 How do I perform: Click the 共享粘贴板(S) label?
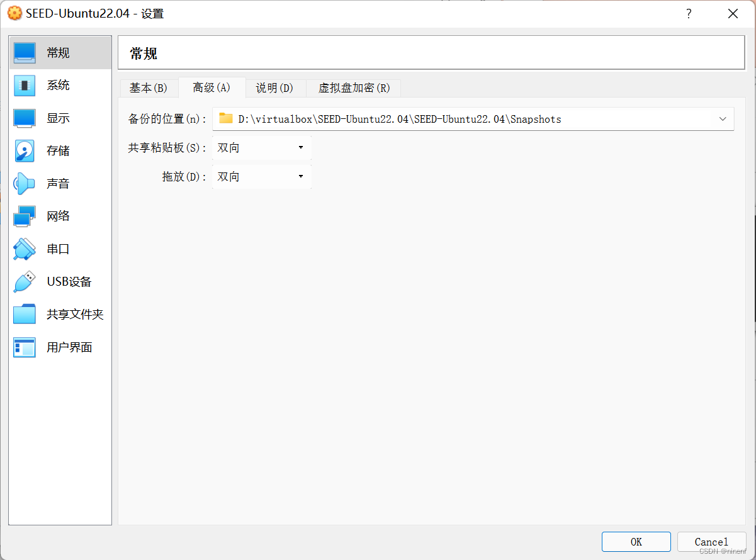pos(167,148)
